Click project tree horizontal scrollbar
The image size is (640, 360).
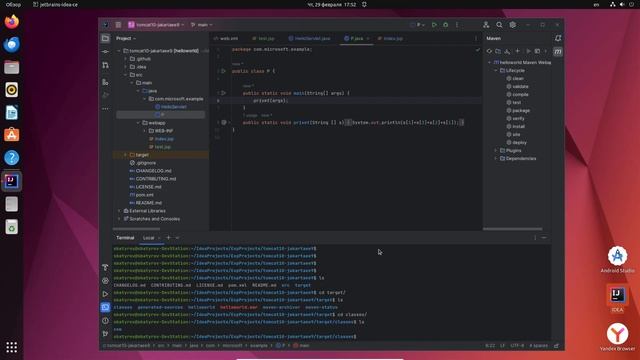(x=136, y=229)
